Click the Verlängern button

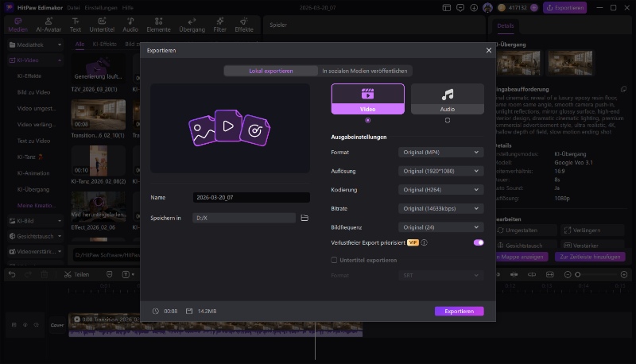(x=592, y=230)
